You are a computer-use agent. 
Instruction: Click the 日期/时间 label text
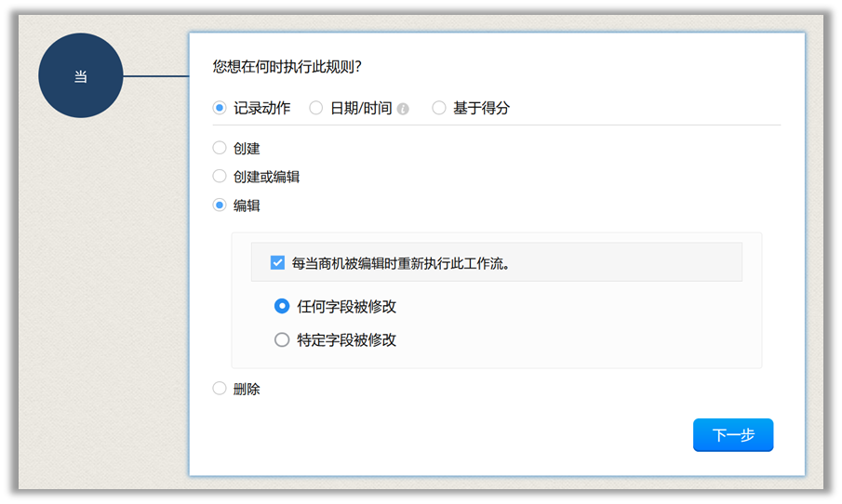[x=361, y=108]
